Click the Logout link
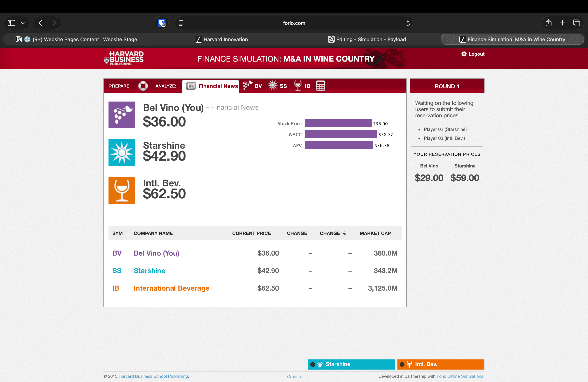Image resolution: width=588 pixels, height=382 pixels. click(x=476, y=54)
